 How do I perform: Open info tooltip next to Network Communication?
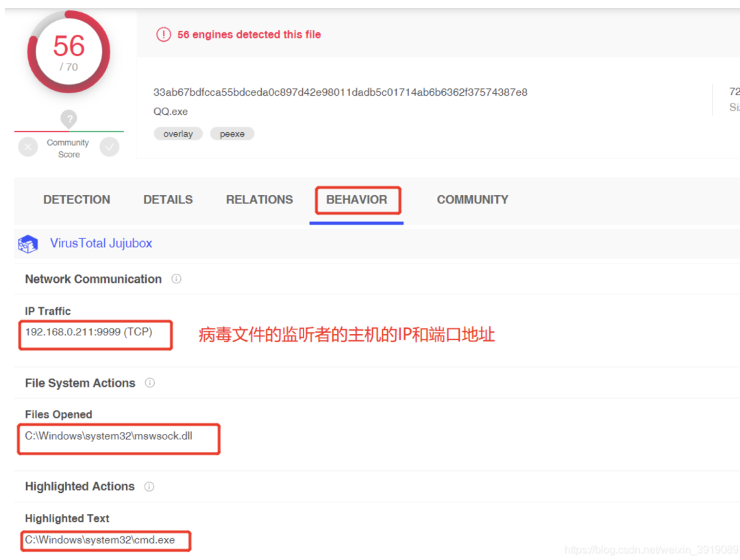click(x=176, y=279)
